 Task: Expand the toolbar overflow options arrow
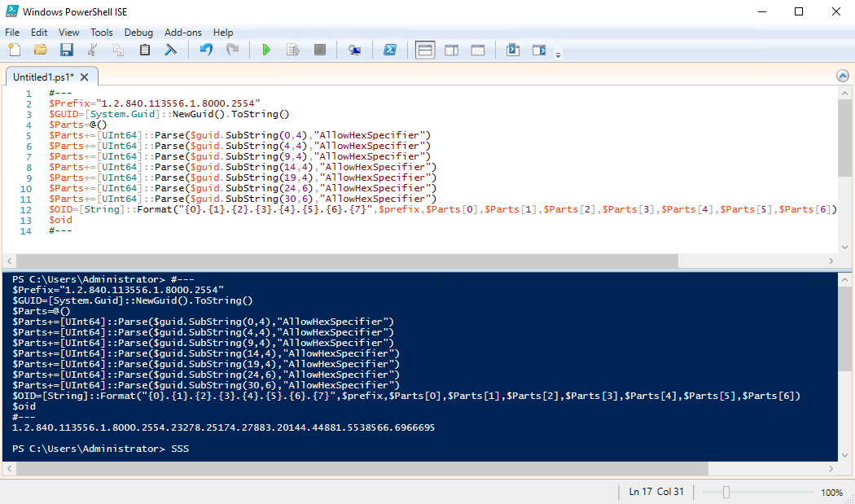(x=558, y=54)
